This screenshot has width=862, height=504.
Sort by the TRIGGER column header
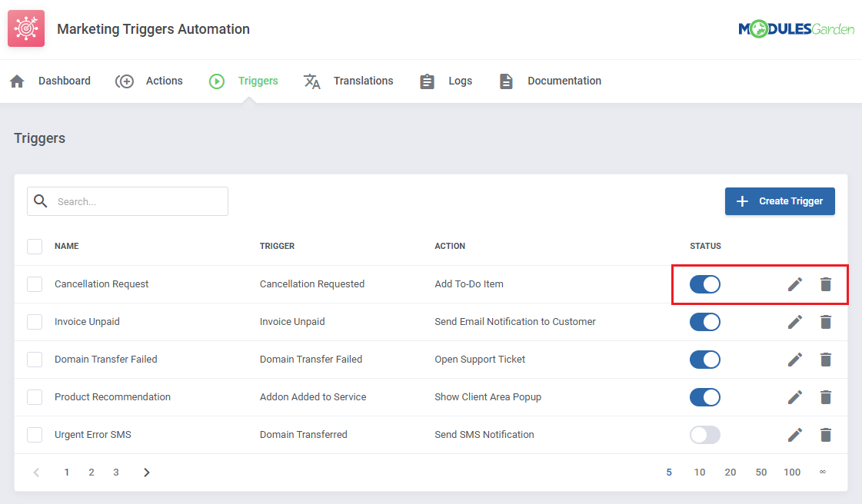[x=277, y=246]
